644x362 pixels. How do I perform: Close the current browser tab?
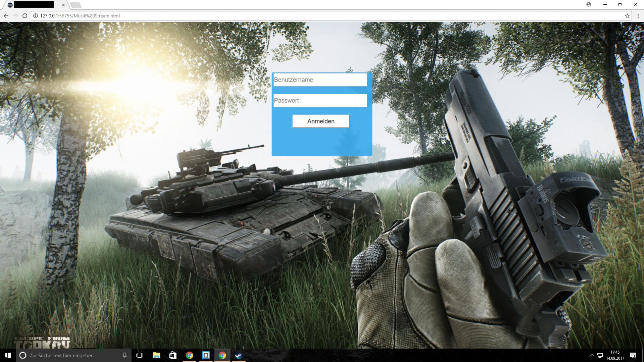[63, 5]
